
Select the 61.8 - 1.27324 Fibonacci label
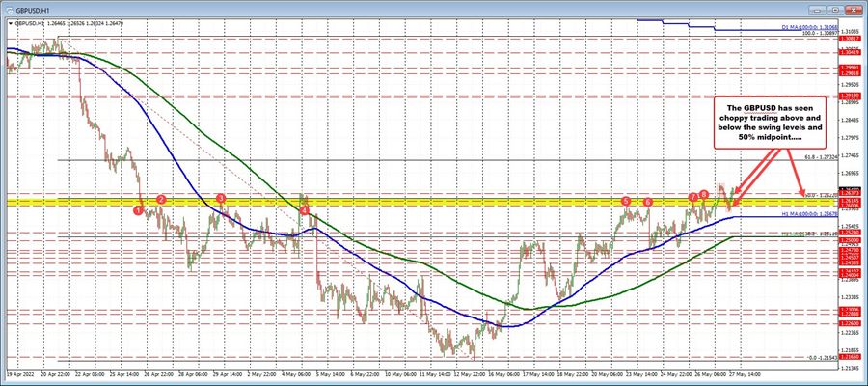point(822,157)
